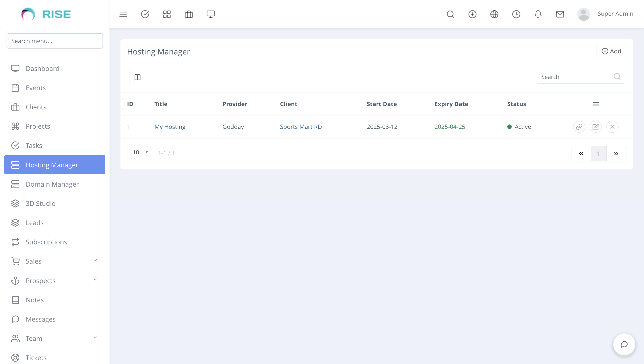This screenshot has height=364, width=644.
Task: Click the quick-add plus icon
Action: [x=472, y=14]
